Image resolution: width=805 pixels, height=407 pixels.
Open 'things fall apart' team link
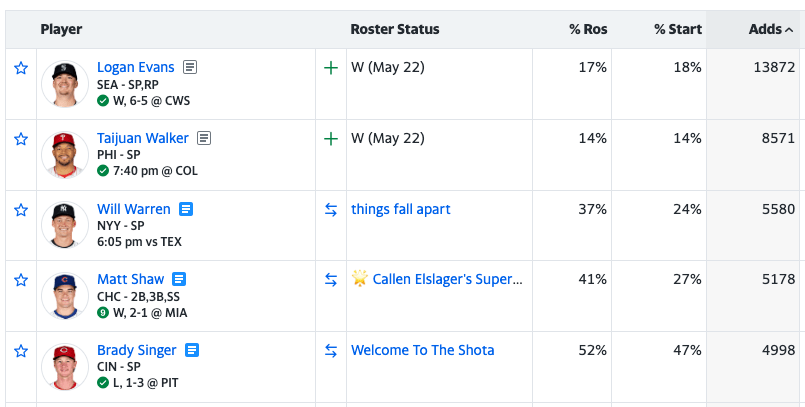tap(401, 209)
